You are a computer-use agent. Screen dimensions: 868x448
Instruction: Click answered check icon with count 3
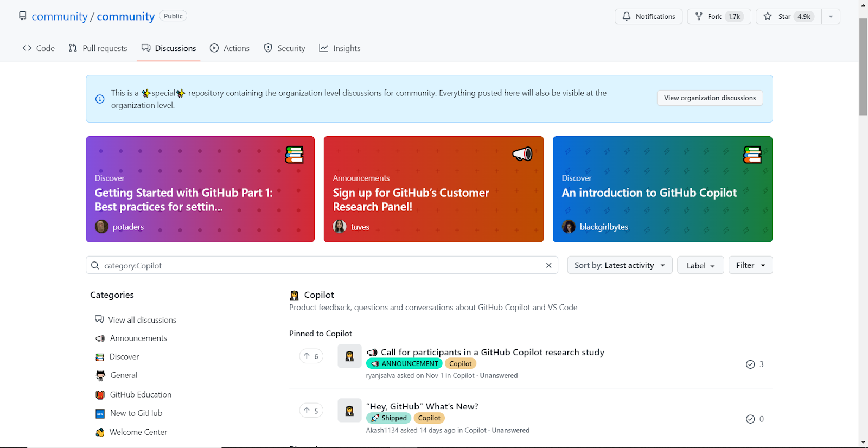pyautogui.click(x=750, y=364)
